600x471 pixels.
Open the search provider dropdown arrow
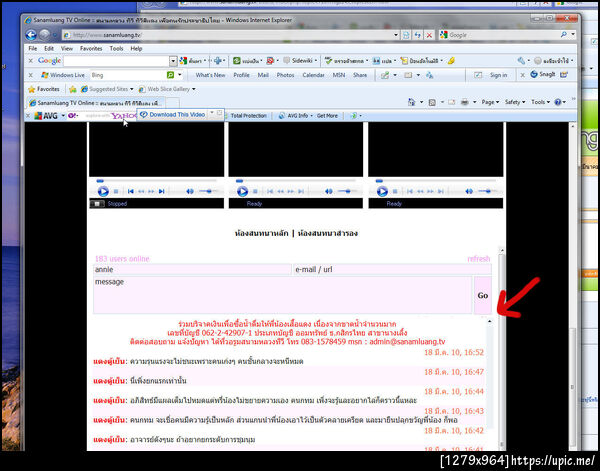pyautogui.click(x=573, y=35)
